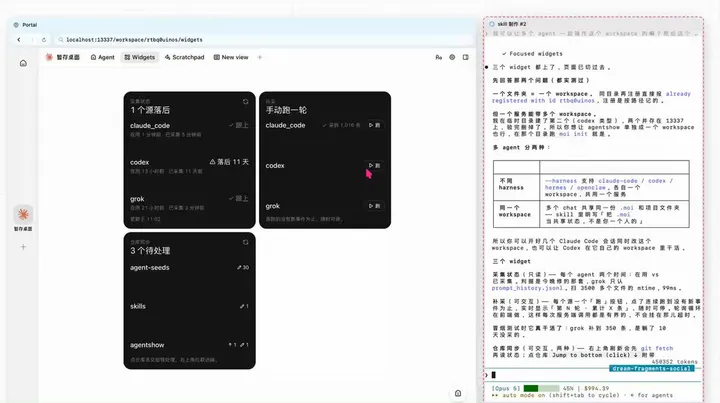Image resolution: width=720 pixels, height=403 pixels.
Task: Open the agent-seeds repository row
Action: pyautogui.click(x=189, y=268)
